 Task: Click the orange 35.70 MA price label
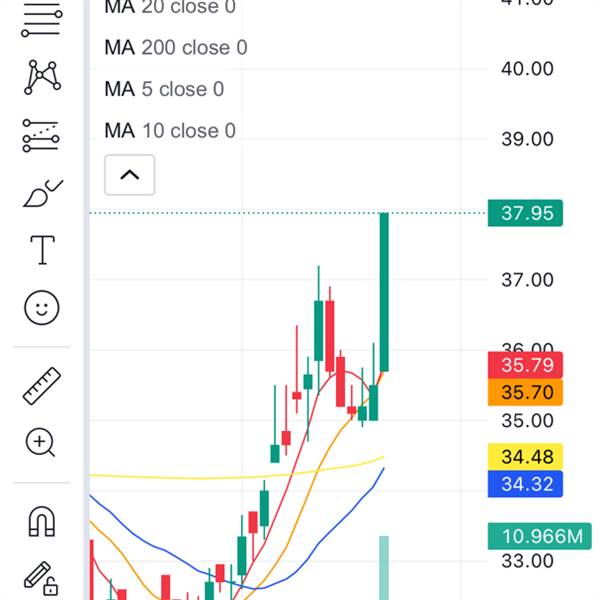(x=525, y=392)
